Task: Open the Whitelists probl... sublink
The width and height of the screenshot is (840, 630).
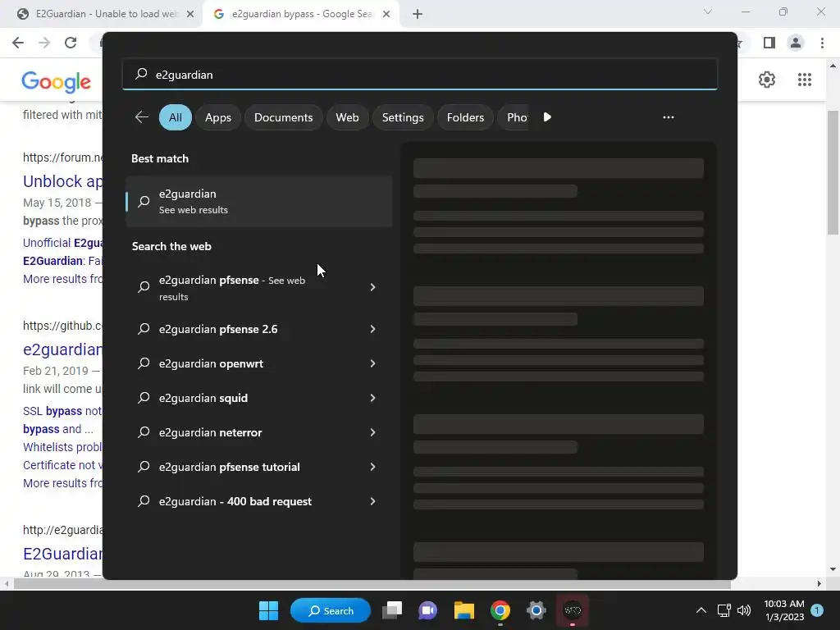Action: point(62,447)
